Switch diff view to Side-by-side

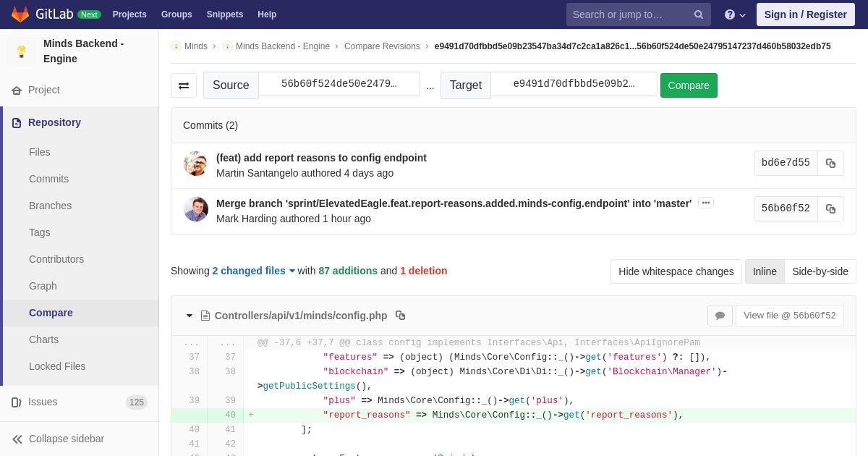tap(820, 271)
